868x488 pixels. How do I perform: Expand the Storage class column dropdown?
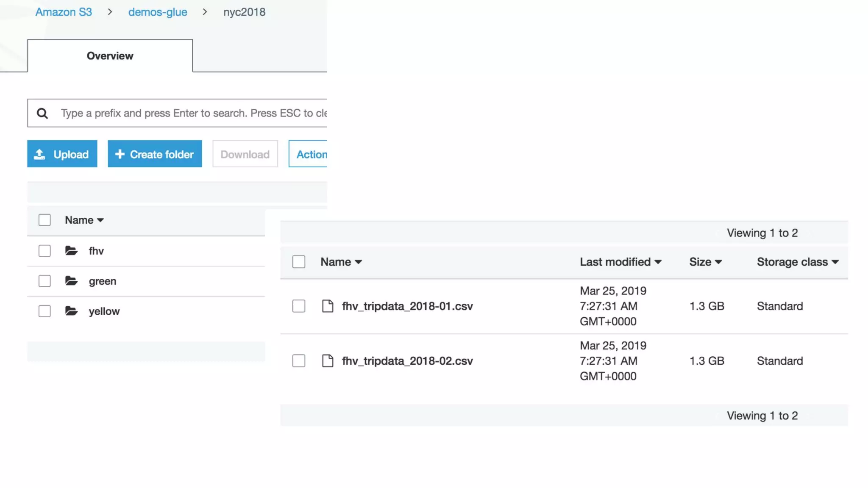(835, 262)
